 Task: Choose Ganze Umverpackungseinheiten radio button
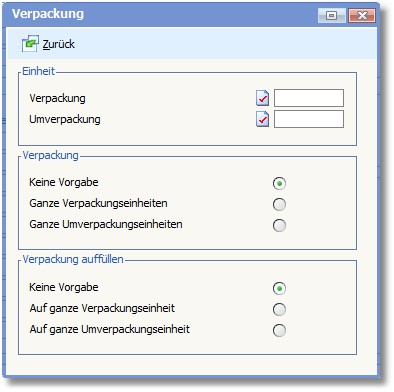click(x=279, y=225)
